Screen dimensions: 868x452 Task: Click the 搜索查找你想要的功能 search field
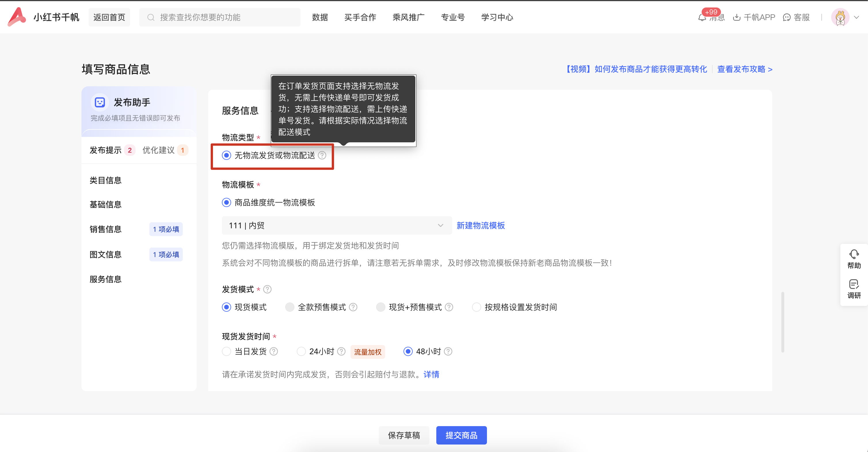pos(220,17)
